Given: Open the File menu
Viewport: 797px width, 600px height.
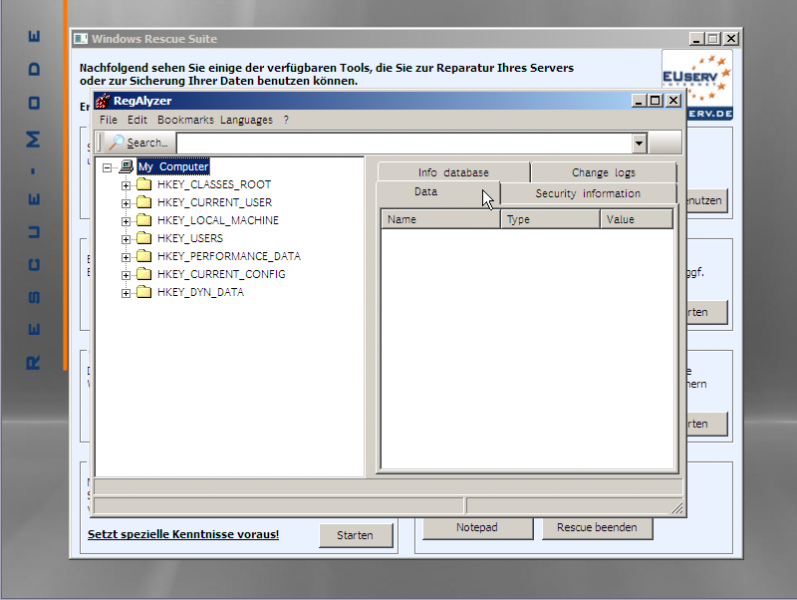Looking at the screenshot, I should (x=108, y=120).
